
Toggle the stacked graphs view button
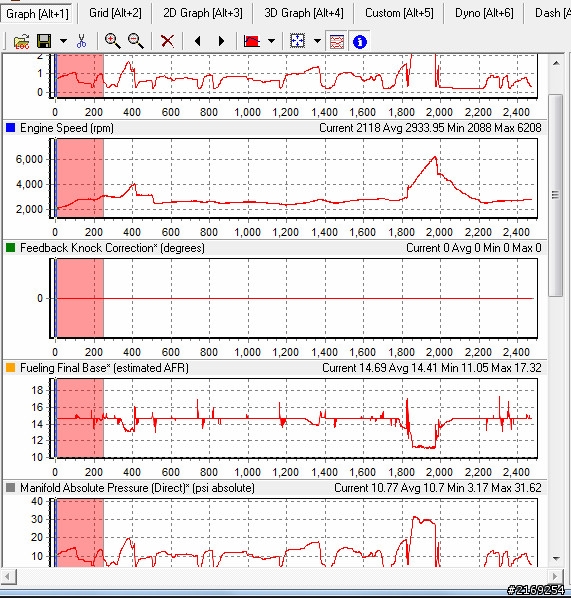[336, 41]
